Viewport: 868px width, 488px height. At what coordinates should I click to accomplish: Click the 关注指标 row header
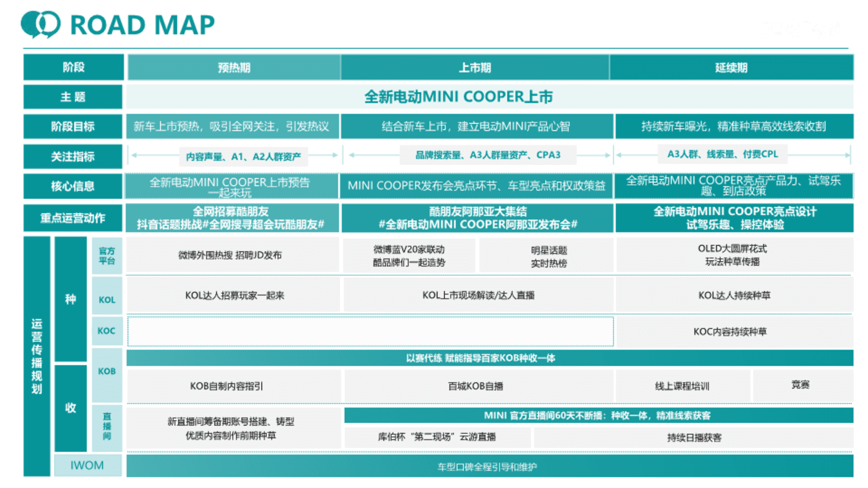[73, 156]
